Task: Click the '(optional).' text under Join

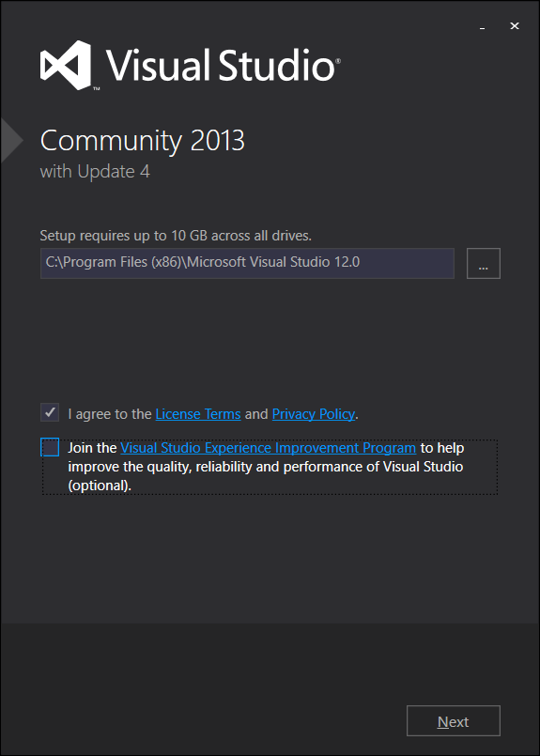Action: click(100, 486)
